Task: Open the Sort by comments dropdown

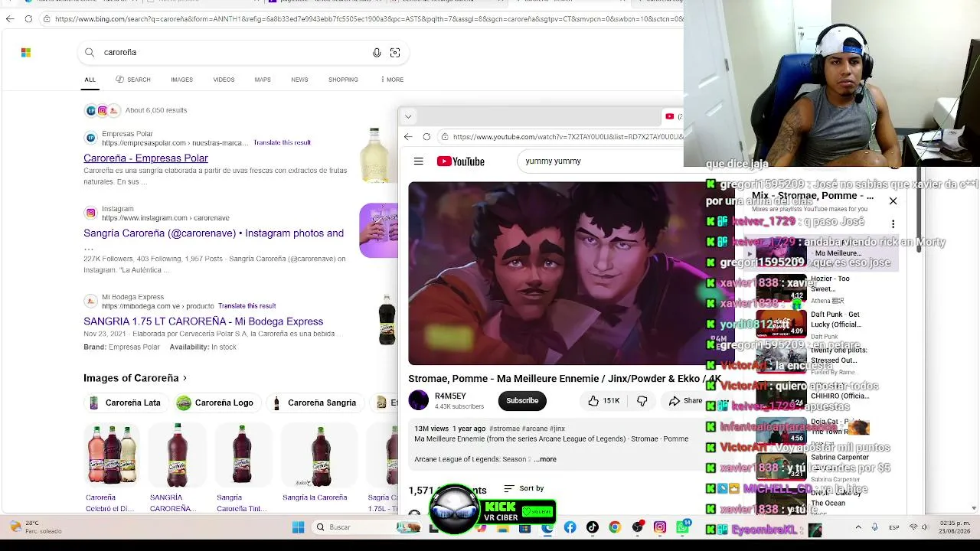Action: tap(524, 488)
